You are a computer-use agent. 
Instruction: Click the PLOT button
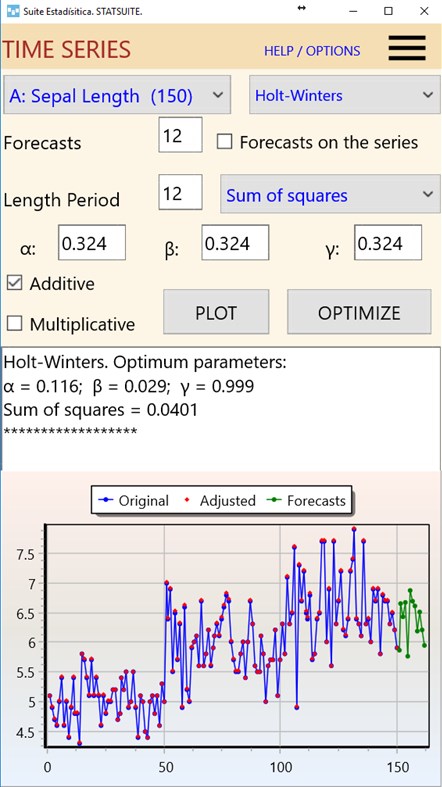[x=216, y=312]
